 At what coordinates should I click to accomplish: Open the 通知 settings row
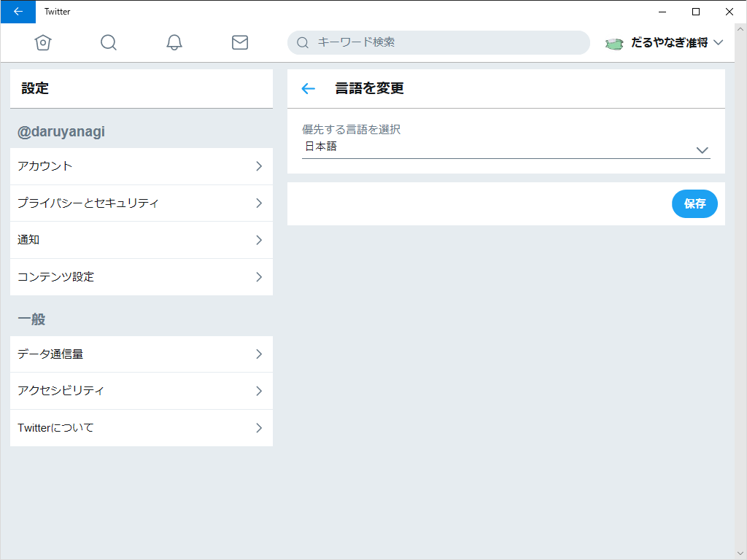pyautogui.click(x=142, y=239)
